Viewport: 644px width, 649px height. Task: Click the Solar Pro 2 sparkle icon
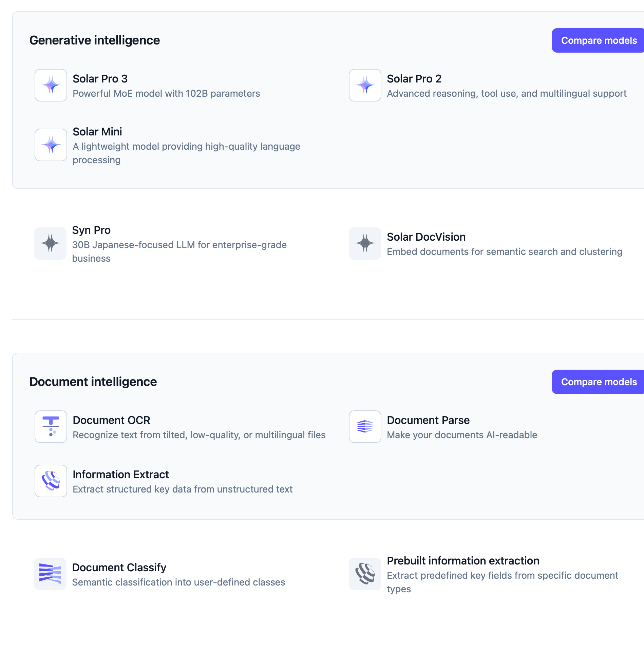tap(365, 85)
